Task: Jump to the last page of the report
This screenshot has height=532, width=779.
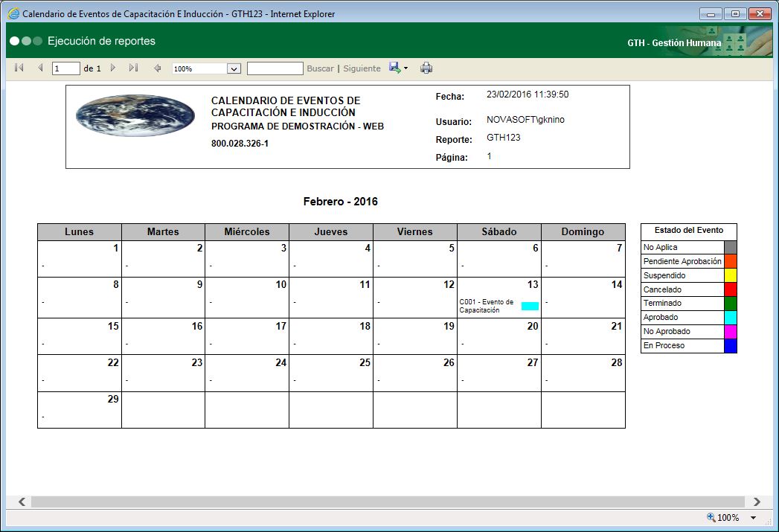Action: [132, 68]
